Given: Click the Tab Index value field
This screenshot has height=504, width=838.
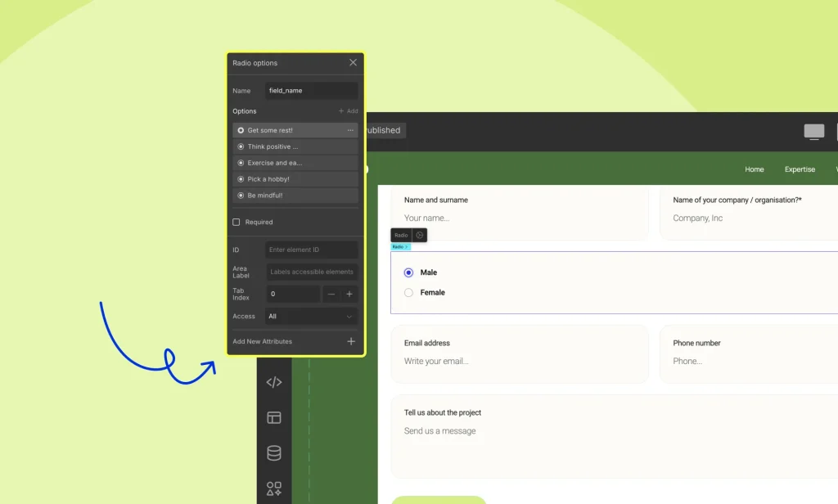Looking at the screenshot, I should click(293, 294).
